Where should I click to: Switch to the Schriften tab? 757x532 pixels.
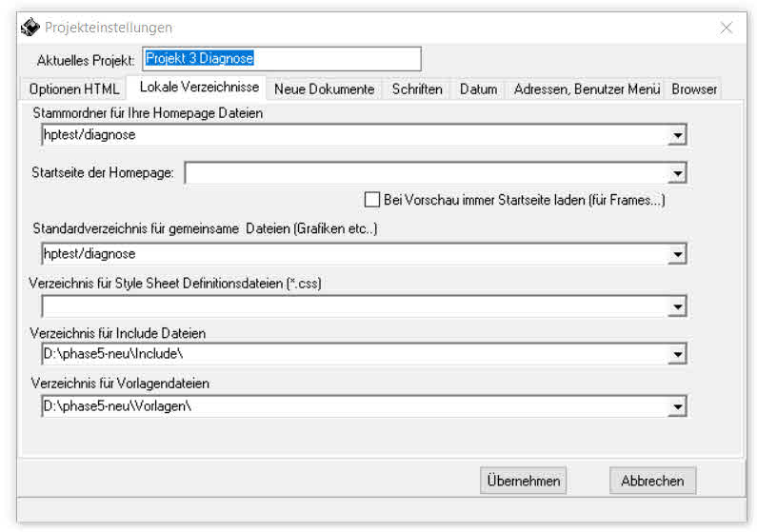pyautogui.click(x=417, y=89)
